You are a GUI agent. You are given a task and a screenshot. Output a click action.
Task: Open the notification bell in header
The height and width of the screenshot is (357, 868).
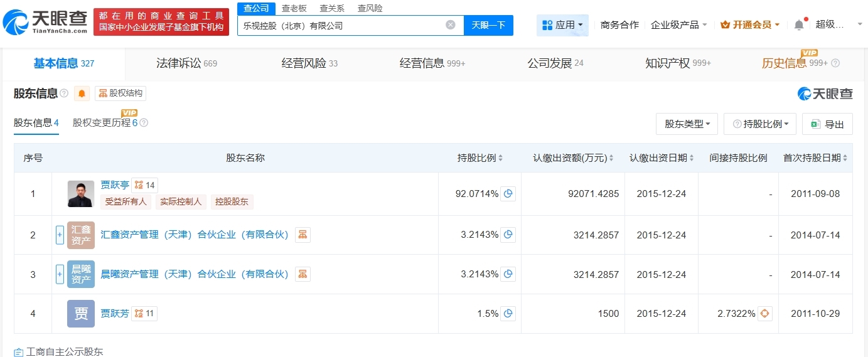[798, 25]
